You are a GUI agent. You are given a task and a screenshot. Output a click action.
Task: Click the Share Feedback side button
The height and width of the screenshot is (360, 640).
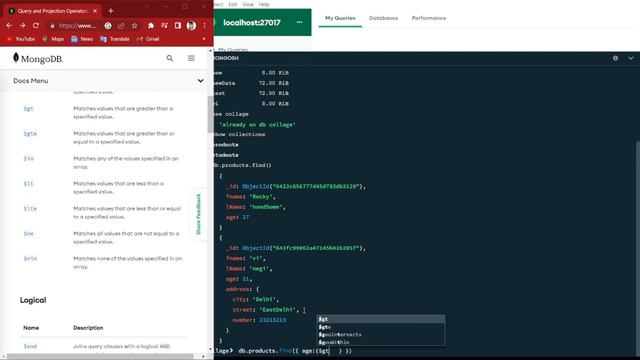pyautogui.click(x=199, y=214)
